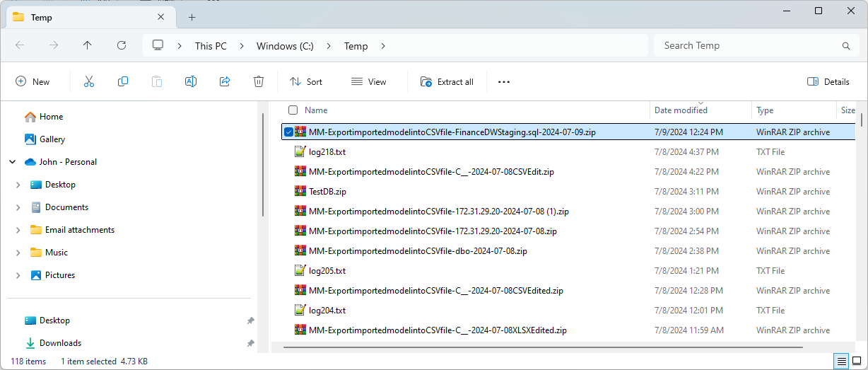Click the Delete trash can icon
The height and width of the screenshot is (370, 868).
tap(259, 82)
